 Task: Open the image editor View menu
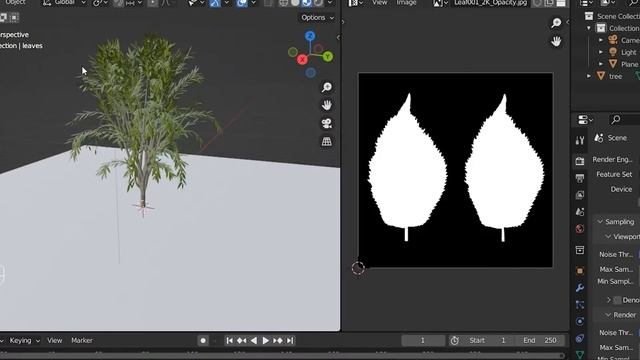coord(379,3)
